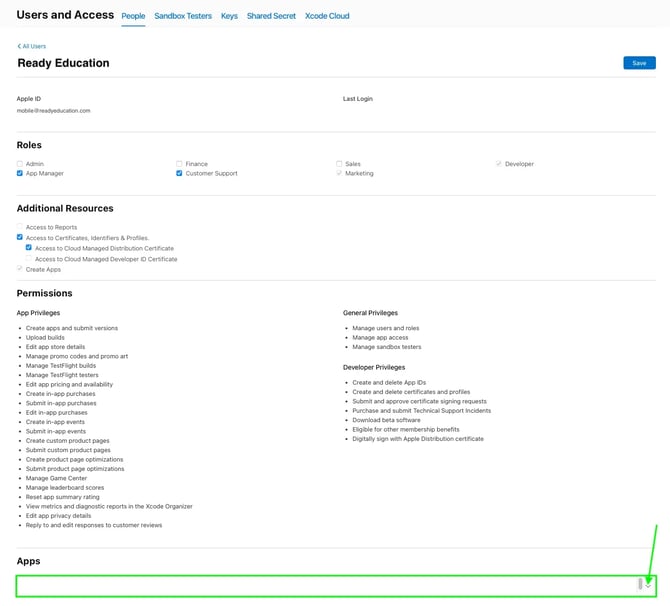The image size is (670, 606).
Task: Enable Cloud Managed Developer ID Certificate access
Action: pyautogui.click(x=29, y=258)
